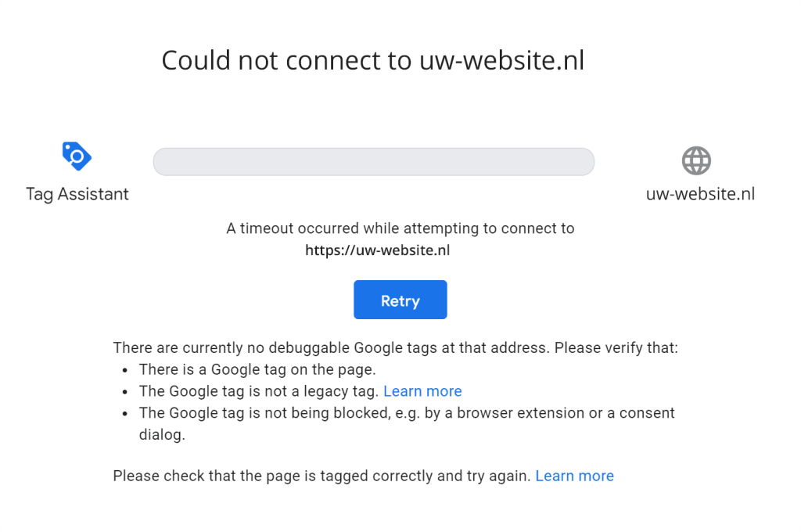The width and height of the screenshot is (801, 532).
Task: Open Learn more link about legacy tags
Action: [422, 391]
